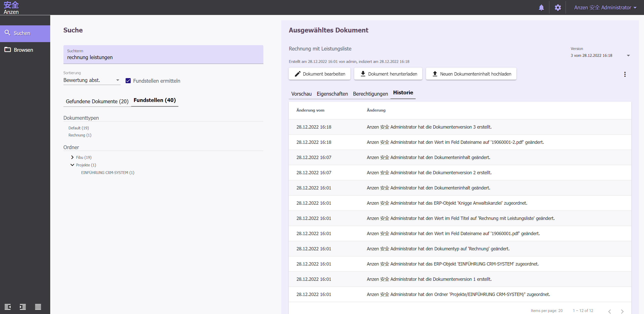Select the Projekte (1) folder label
The height and width of the screenshot is (314, 644).
click(x=86, y=165)
